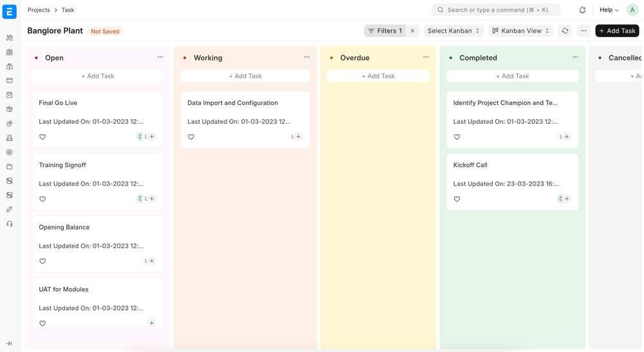The width and height of the screenshot is (644, 352).
Task: Add a task in the Overdue column
Action: [x=378, y=76]
